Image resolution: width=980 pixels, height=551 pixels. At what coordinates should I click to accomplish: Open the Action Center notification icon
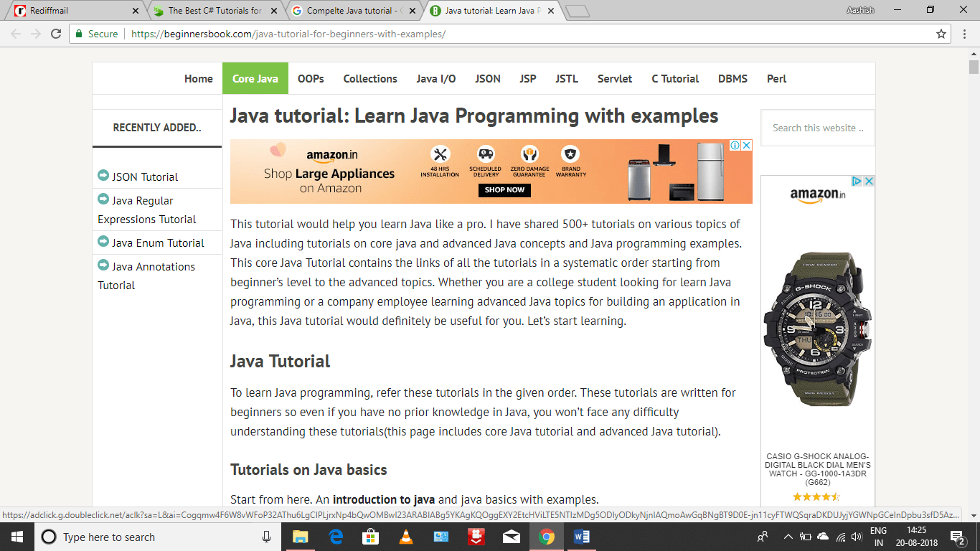[x=955, y=537]
